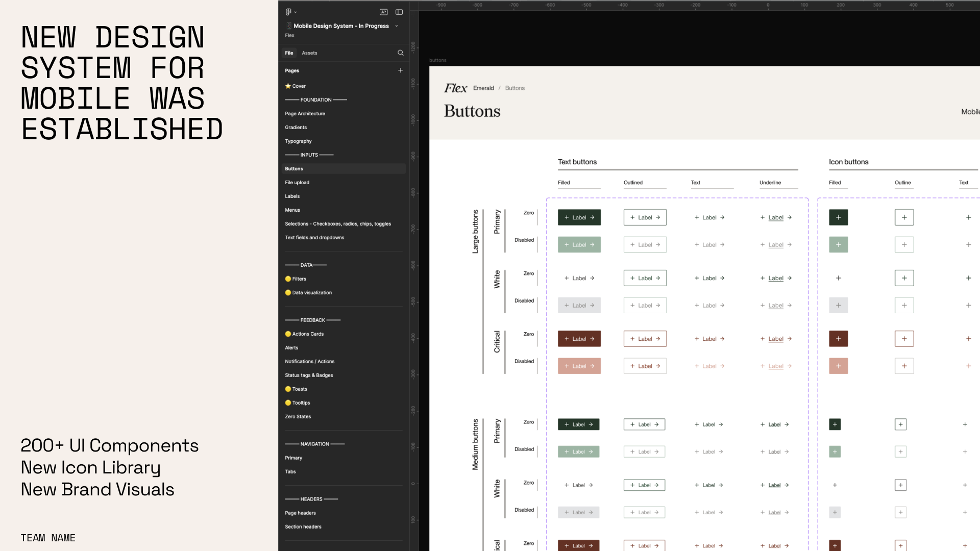This screenshot has width=980, height=551.
Task: Select the File tab
Action: [289, 53]
